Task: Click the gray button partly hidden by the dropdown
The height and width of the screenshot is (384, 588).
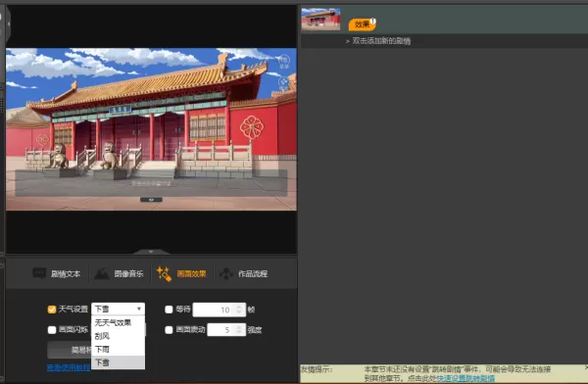Action: click(70, 350)
